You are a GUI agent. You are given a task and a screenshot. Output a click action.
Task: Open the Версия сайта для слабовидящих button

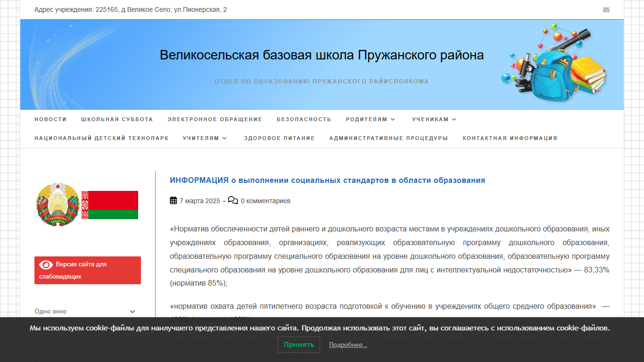[x=88, y=270]
